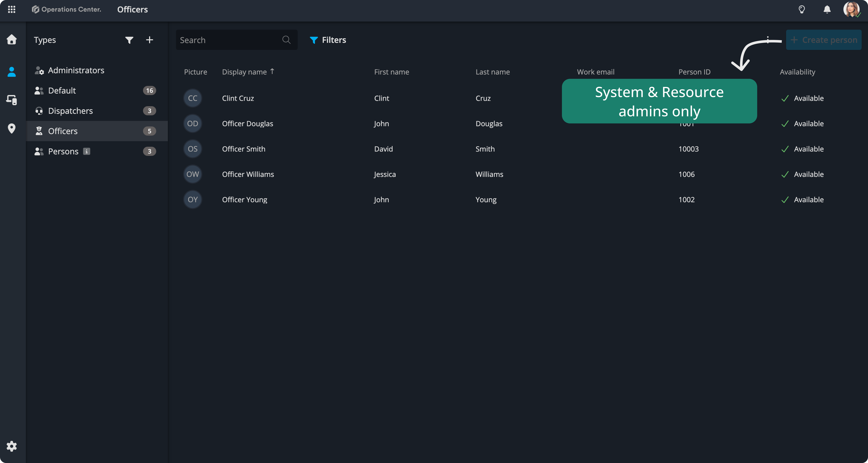Sort by Availability column header
The width and height of the screenshot is (868, 463).
797,72
